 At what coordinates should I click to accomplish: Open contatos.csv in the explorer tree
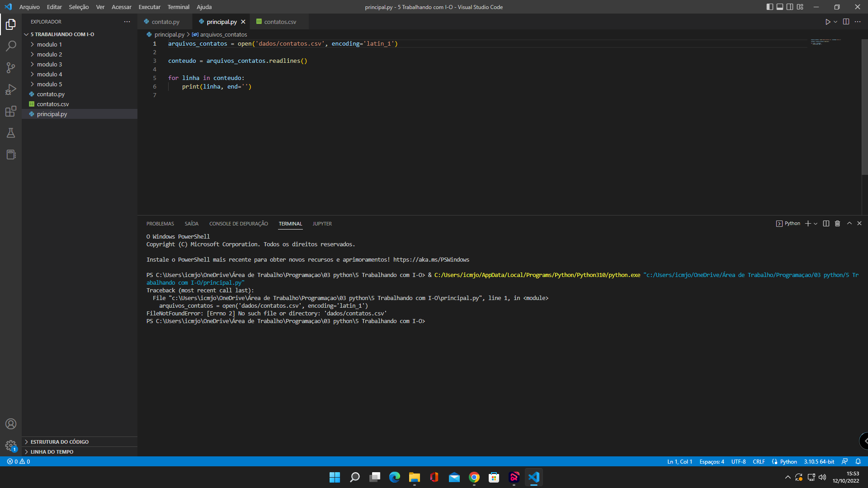pos(80,104)
